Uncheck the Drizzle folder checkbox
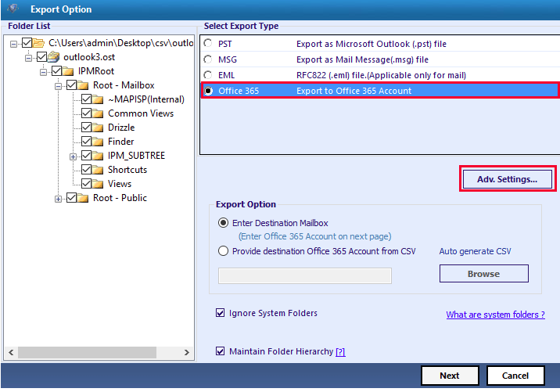560x392 pixels. coord(86,128)
